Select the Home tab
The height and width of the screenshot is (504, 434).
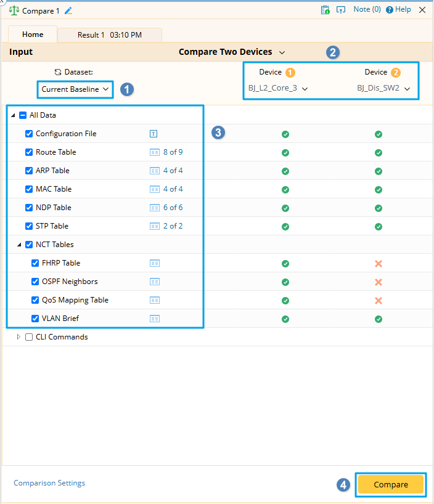(x=33, y=35)
